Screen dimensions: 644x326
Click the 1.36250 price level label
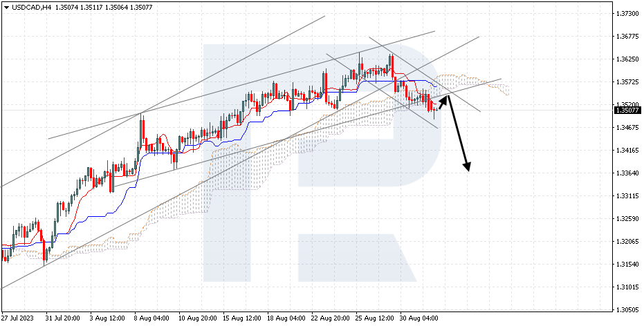point(627,59)
